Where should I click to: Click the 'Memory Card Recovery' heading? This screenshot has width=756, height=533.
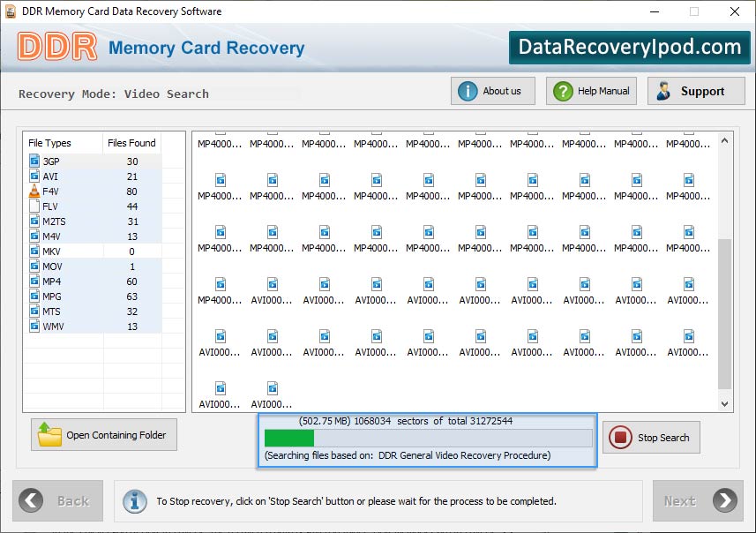(x=206, y=48)
